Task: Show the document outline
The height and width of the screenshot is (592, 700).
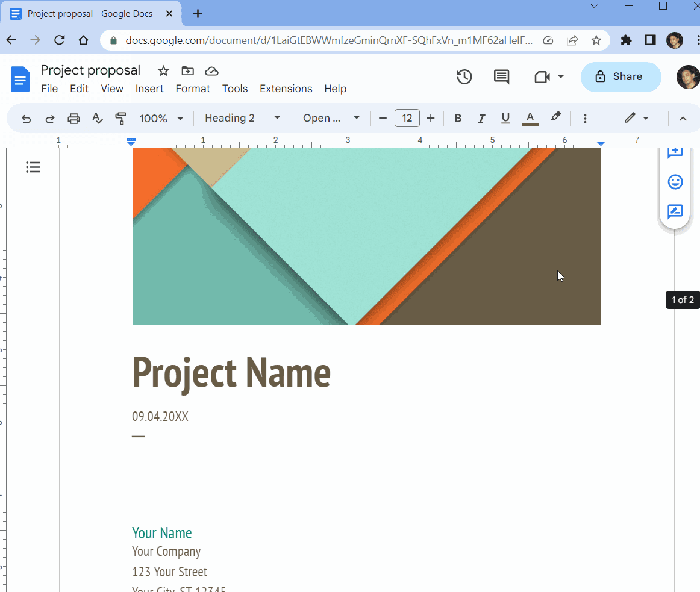Action: [33, 167]
